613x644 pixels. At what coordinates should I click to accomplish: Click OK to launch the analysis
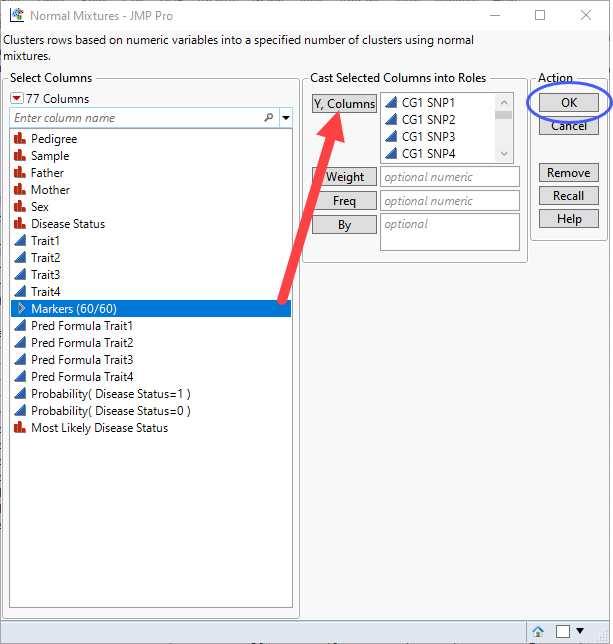click(x=569, y=102)
